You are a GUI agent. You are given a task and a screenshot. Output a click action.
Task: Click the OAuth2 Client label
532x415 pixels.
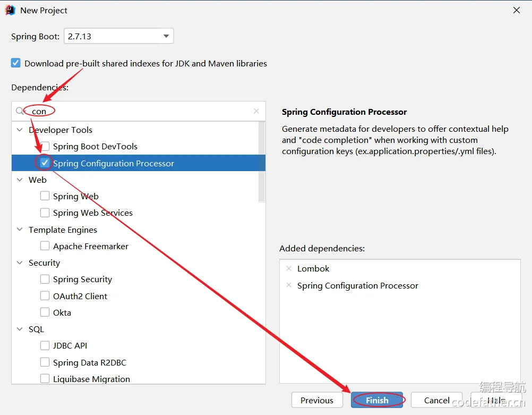coord(80,296)
